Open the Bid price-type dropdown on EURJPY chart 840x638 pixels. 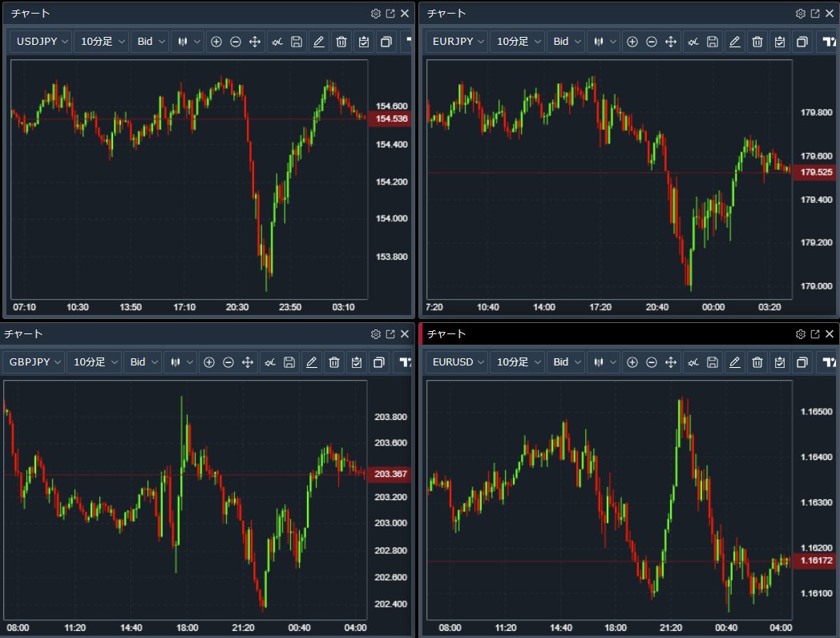click(566, 41)
